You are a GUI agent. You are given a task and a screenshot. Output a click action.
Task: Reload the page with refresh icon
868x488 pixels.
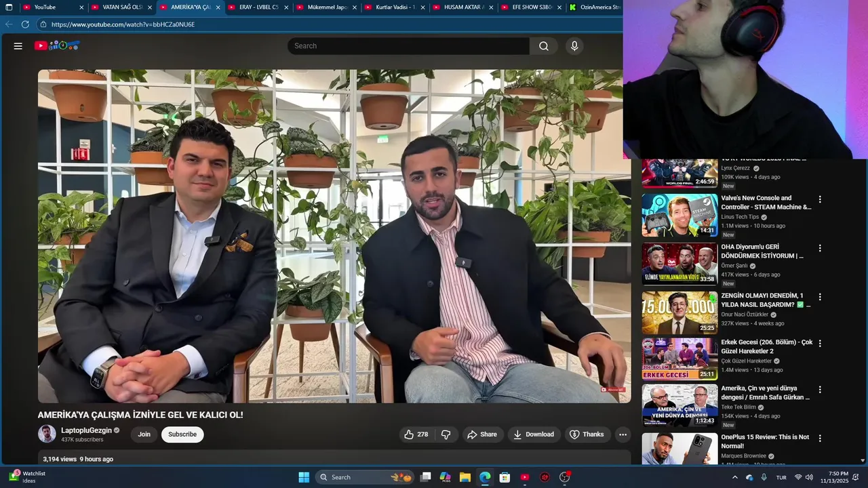tap(25, 24)
